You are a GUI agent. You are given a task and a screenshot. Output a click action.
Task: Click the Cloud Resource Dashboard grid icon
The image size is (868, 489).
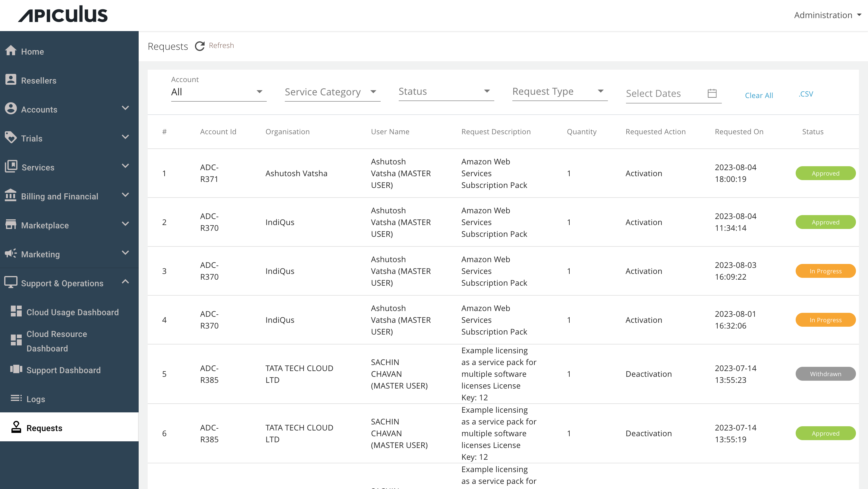(16, 340)
